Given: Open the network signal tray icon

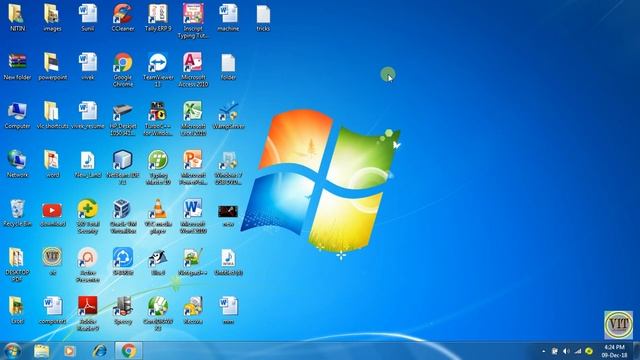Looking at the screenshot, I should click(x=578, y=351).
